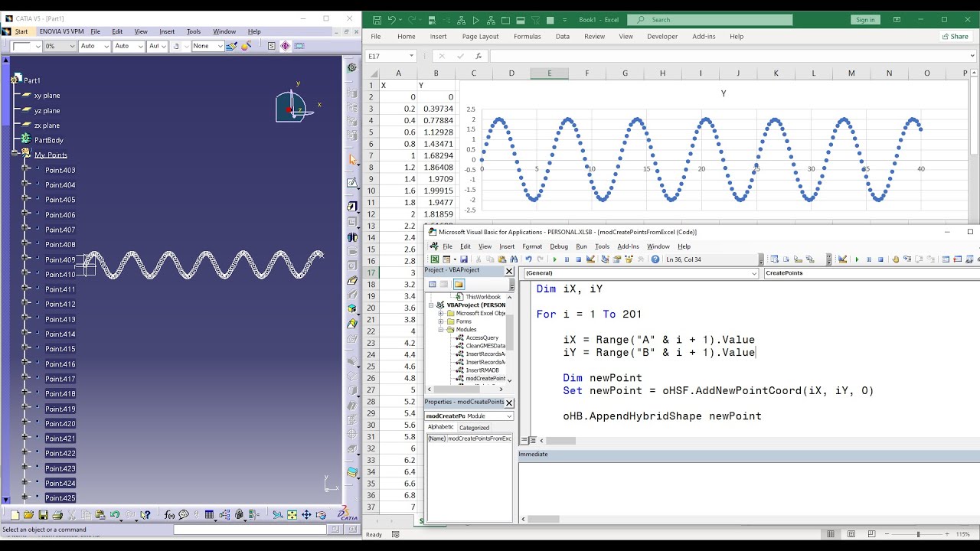Select Point.415 in CATIA tree
This screenshot has height=551, width=980.
[60, 349]
